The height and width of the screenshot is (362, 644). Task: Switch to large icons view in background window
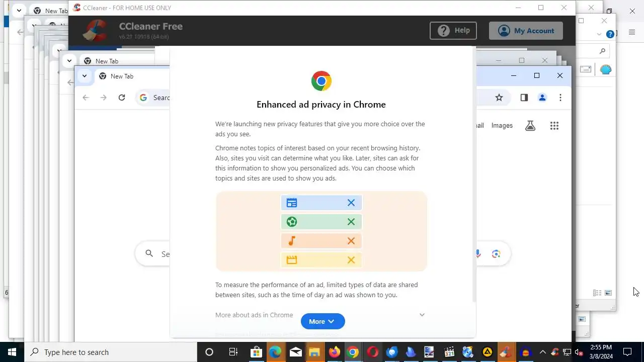pyautogui.click(x=608, y=293)
